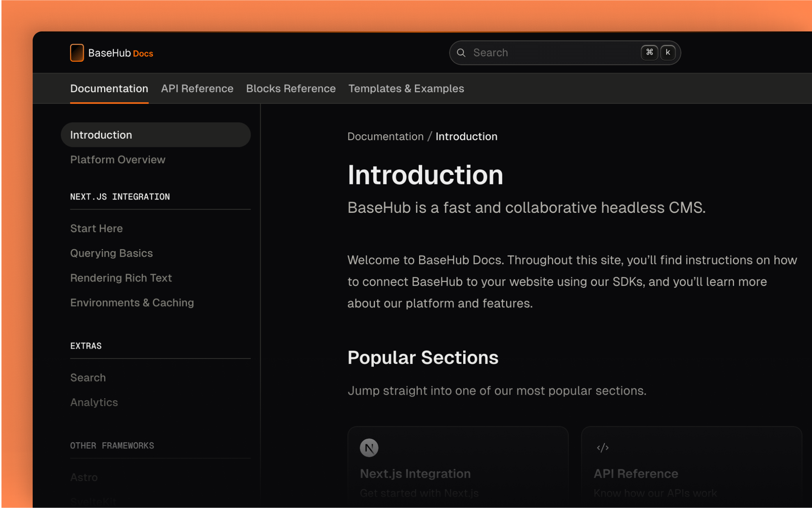
Task: Open the Astro framework link
Action: (x=84, y=477)
